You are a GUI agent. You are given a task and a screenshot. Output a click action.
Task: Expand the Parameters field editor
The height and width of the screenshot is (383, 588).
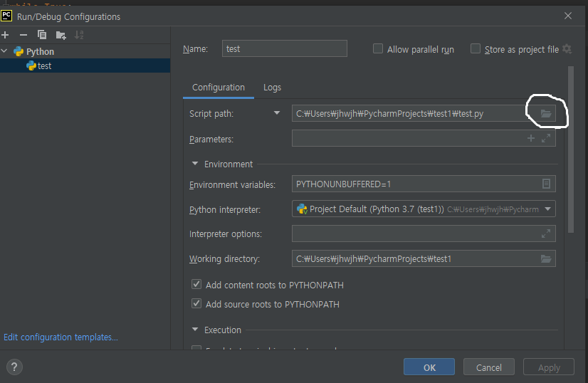546,138
